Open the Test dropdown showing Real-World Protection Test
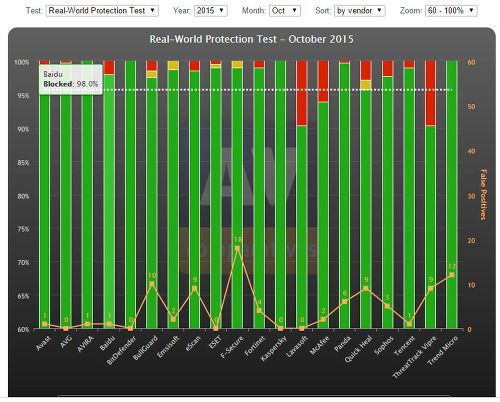The width and height of the screenshot is (500, 402). [x=102, y=11]
